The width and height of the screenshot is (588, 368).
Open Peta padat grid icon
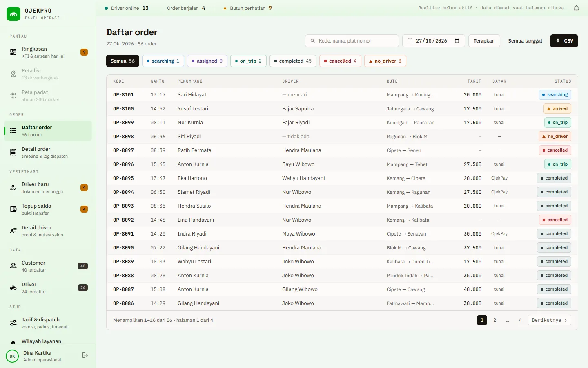13,96
